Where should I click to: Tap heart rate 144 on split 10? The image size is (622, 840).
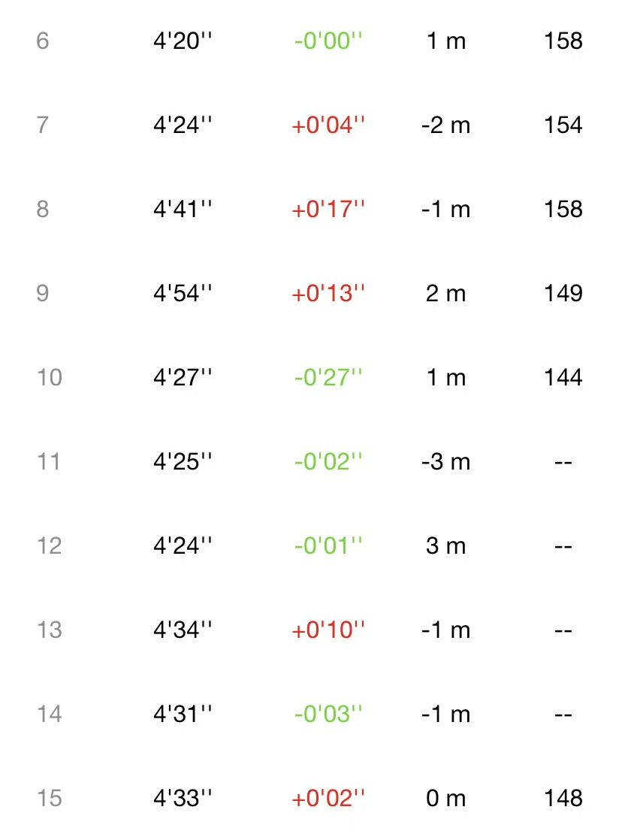563,377
